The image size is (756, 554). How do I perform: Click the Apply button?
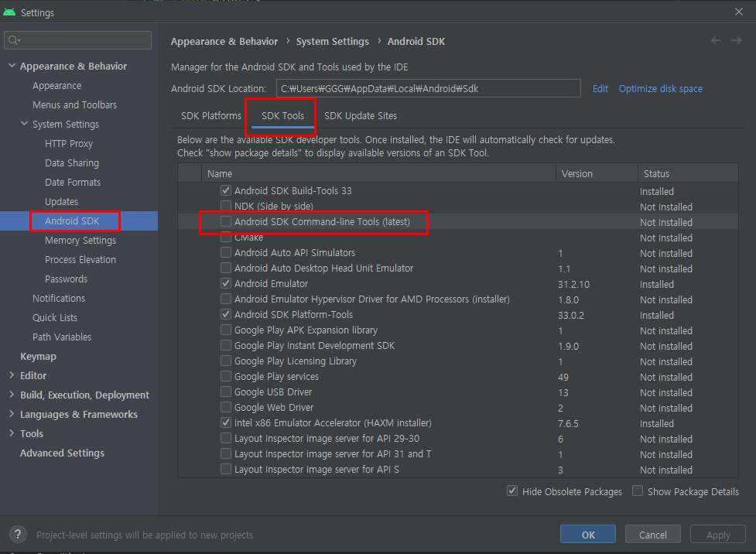tap(718, 534)
